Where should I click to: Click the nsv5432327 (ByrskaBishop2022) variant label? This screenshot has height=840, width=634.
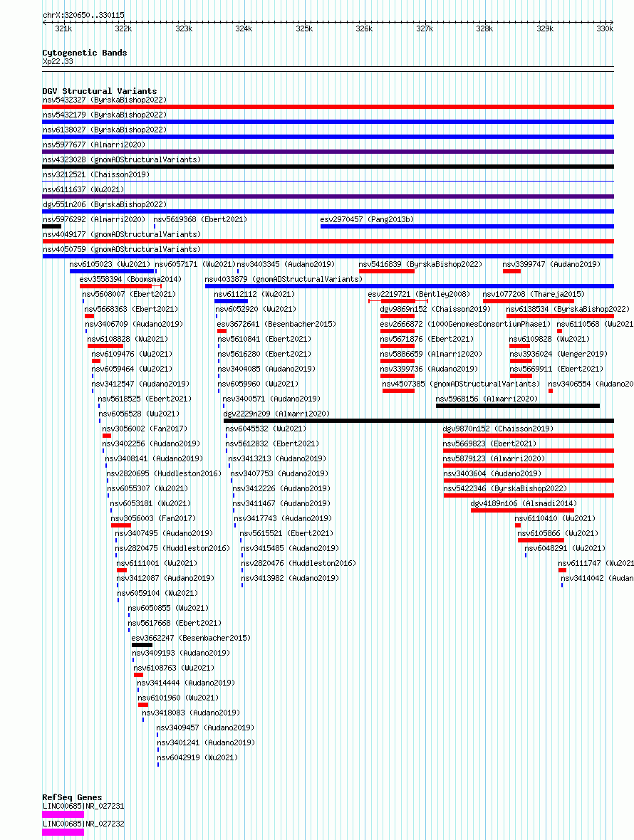[x=105, y=100]
